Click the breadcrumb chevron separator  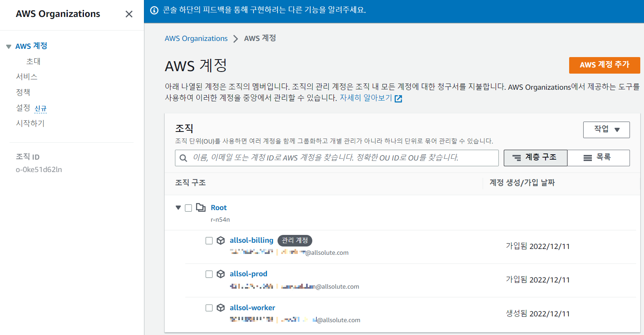pyautogui.click(x=236, y=38)
